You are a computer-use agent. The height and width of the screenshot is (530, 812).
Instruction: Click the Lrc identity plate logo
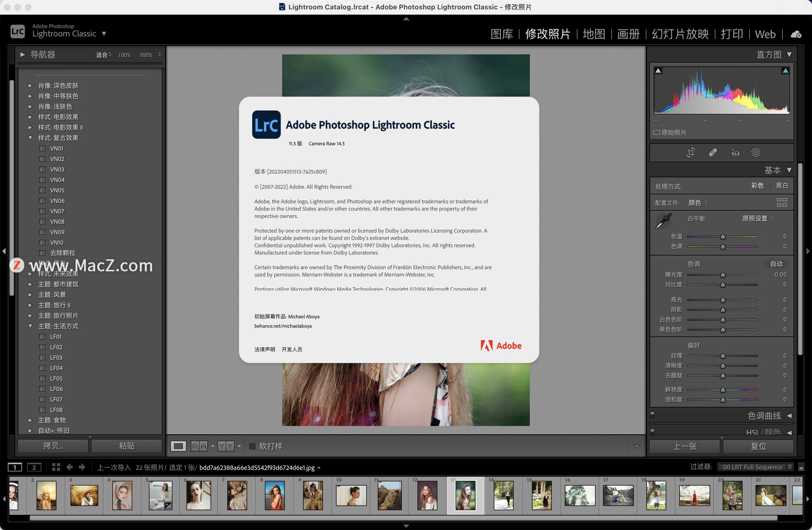18,31
